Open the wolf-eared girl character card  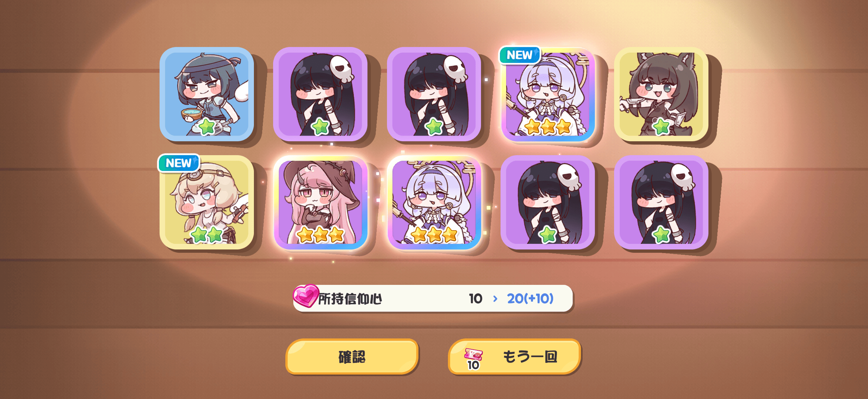[661, 94]
